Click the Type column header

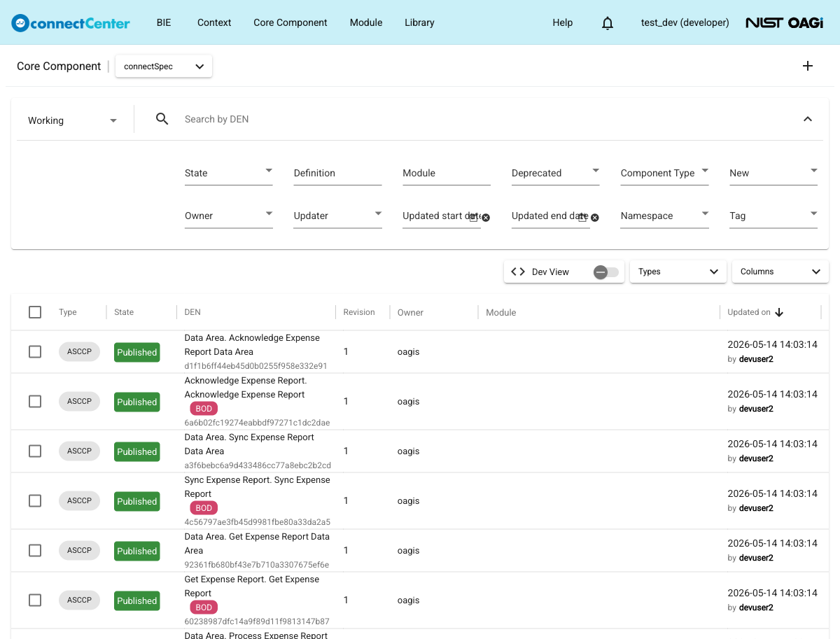click(68, 312)
